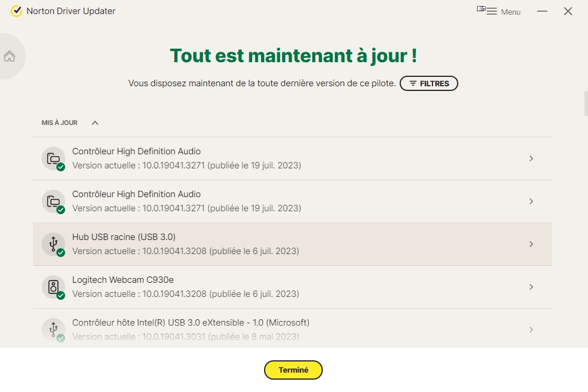Click the Logitech Webcam C930e device icon
This screenshot has height=392, width=588.
53,287
